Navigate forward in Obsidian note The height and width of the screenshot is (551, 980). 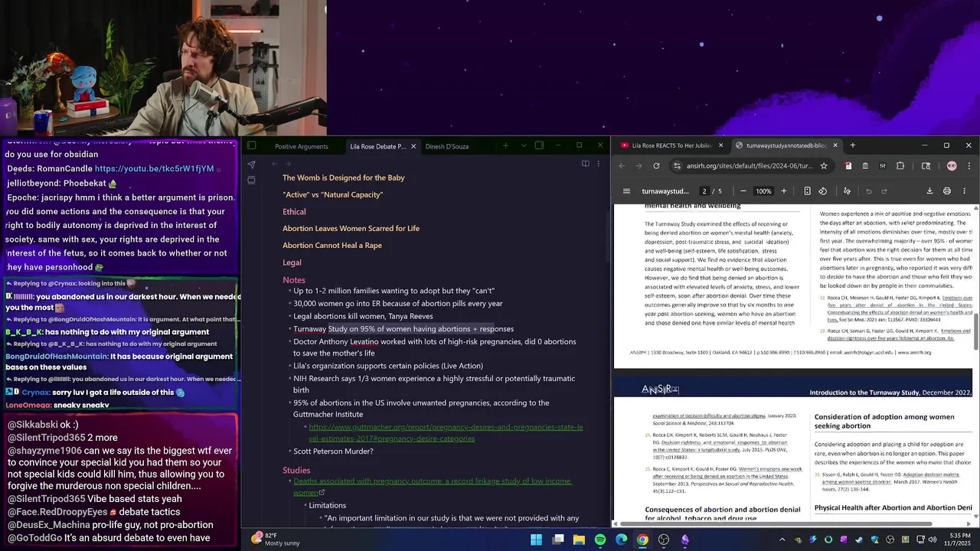(288, 164)
